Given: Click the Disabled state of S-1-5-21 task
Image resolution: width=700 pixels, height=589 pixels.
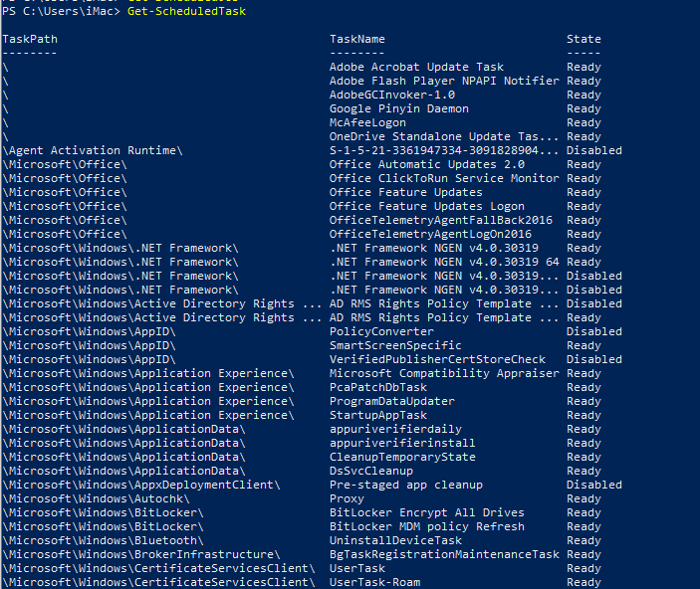Looking at the screenshot, I should [594, 150].
